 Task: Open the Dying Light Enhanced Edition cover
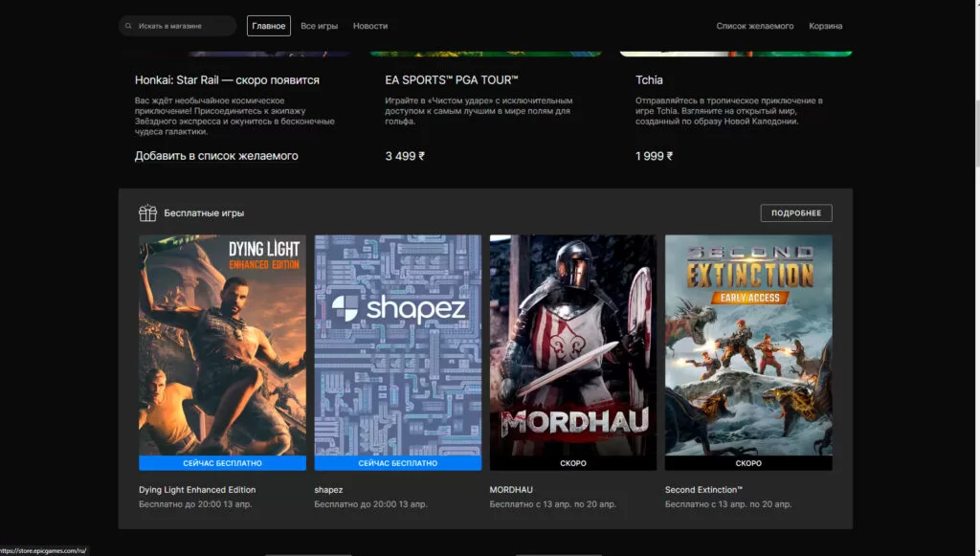click(x=222, y=345)
